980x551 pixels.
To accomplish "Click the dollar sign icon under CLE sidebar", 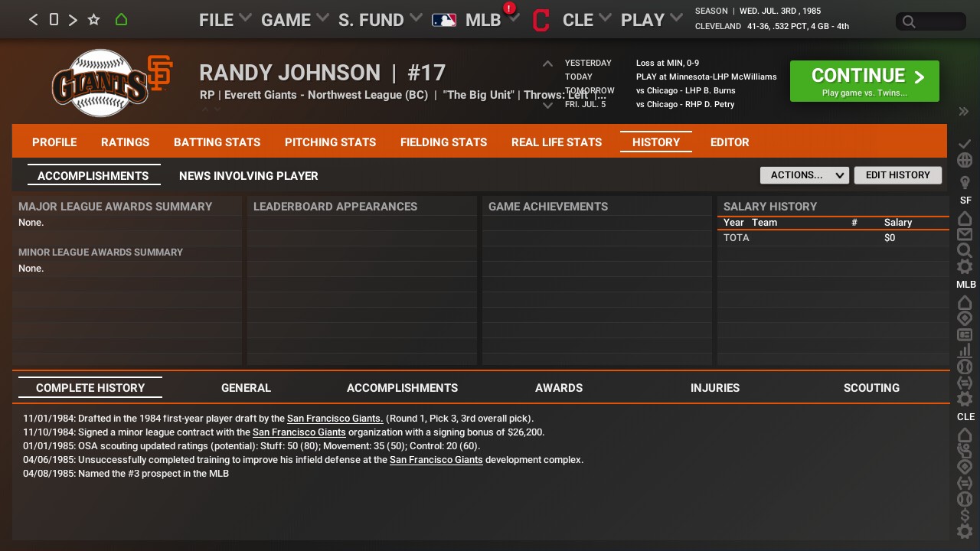I will [x=965, y=515].
